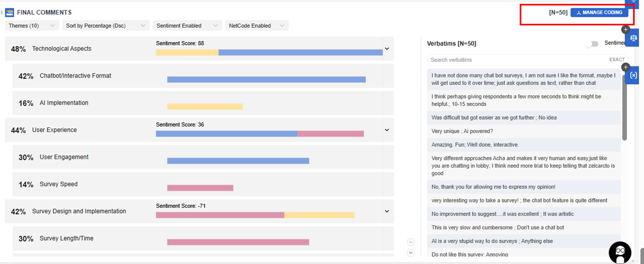
Task: Toggle Sentiment switch in Verbatims panel
Action: 592,44
